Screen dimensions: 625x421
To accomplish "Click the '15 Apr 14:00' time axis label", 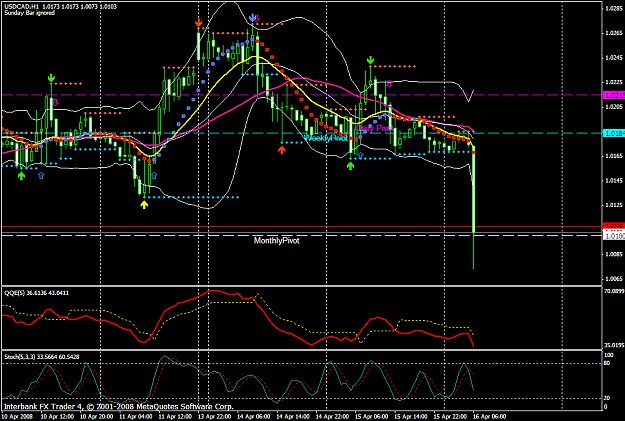I will pos(411,417).
